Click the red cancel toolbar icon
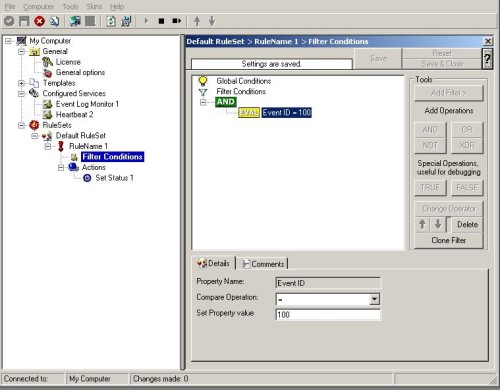The width and height of the screenshot is (500, 390). 39,21
